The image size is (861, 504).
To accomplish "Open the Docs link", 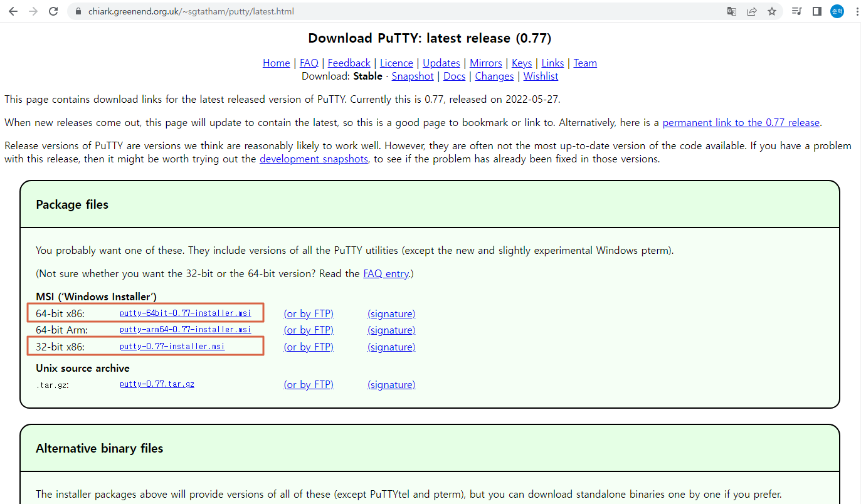I will (455, 76).
